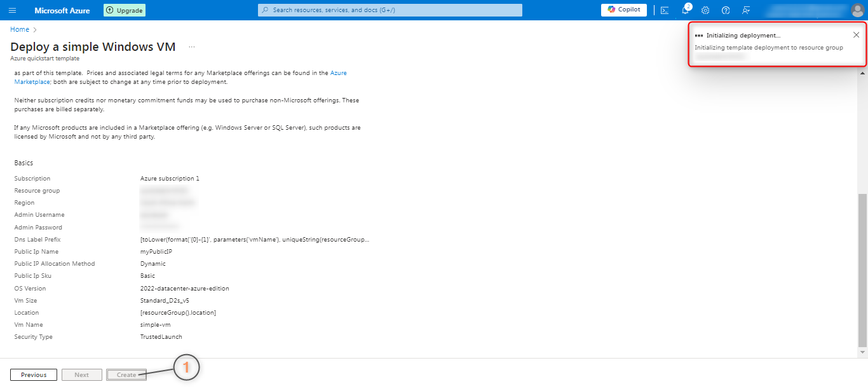
Task: Click the Basics section heading
Action: 24,163
